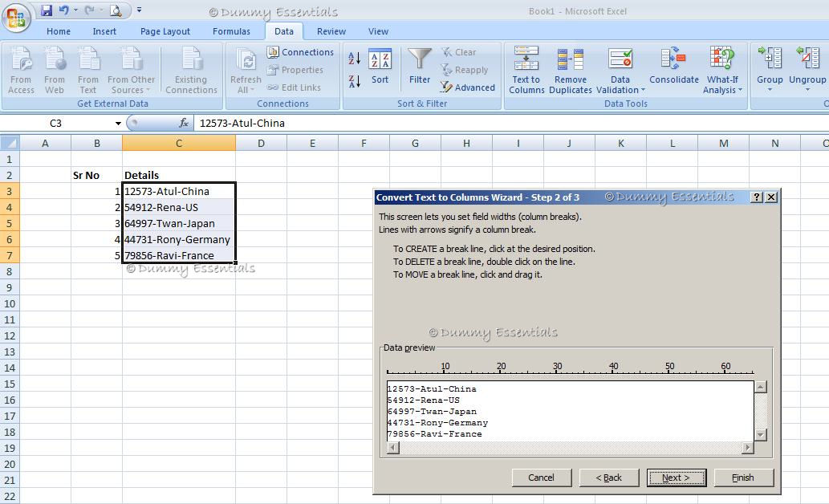Open the undo history dropdown arrow
Viewport: 829px width, 504px height.
point(75,10)
